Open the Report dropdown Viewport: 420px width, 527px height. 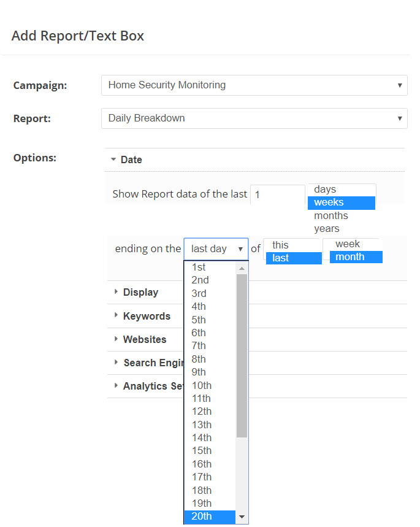click(x=254, y=118)
